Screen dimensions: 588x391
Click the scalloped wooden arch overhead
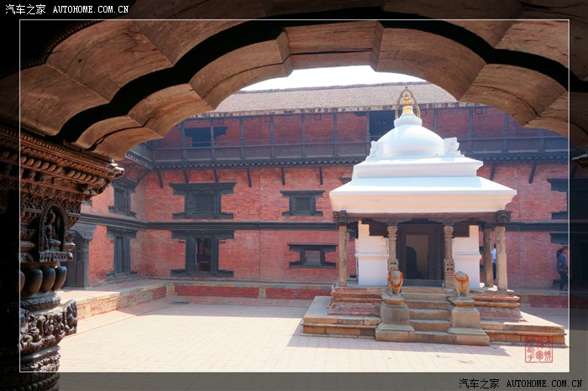pos(294,50)
